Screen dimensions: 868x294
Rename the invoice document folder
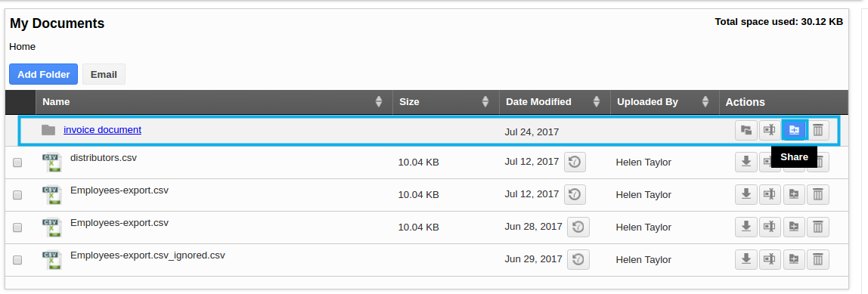(x=770, y=130)
